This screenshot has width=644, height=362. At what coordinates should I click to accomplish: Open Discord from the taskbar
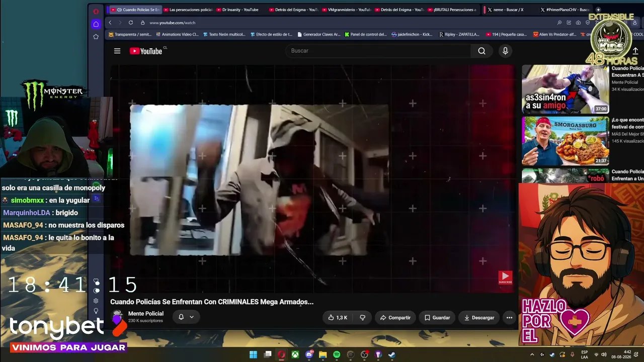[x=309, y=354]
